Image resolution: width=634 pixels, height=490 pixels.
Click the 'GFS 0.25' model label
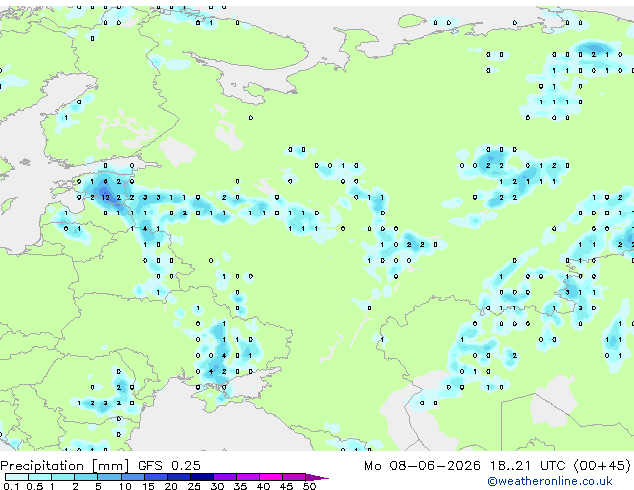click(x=169, y=466)
